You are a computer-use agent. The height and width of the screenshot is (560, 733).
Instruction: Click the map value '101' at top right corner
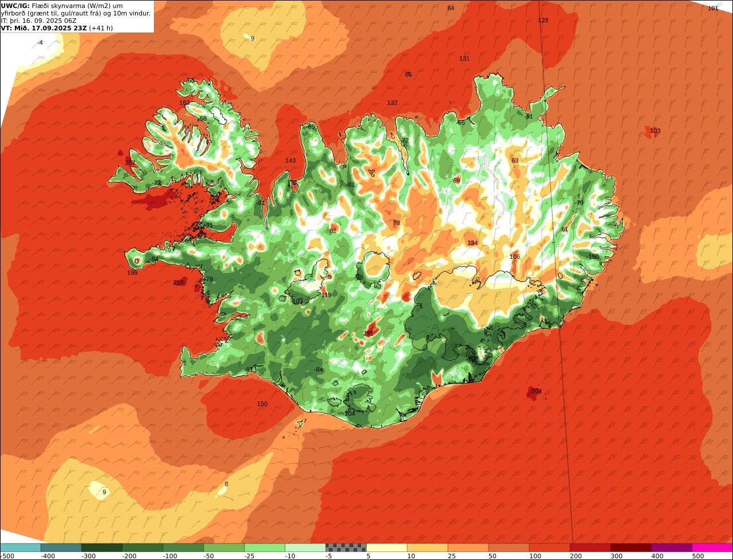(x=712, y=8)
